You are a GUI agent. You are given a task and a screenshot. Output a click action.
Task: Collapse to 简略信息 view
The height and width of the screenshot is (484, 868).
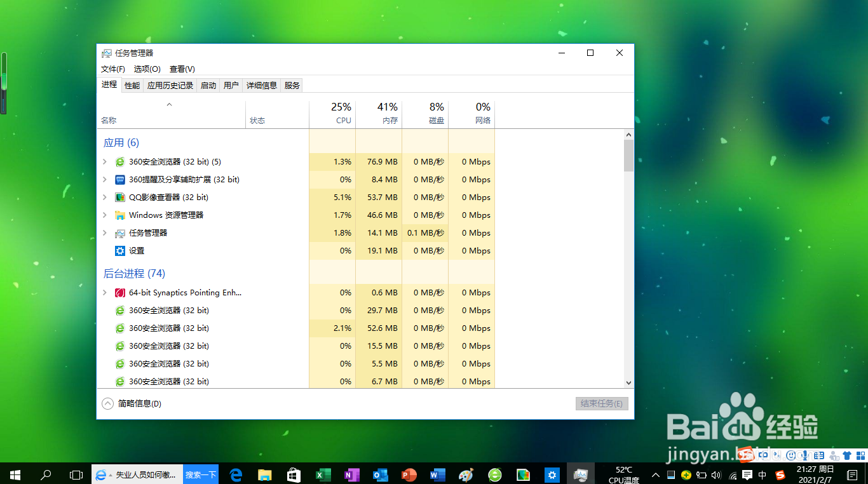click(x=132, y=403)
